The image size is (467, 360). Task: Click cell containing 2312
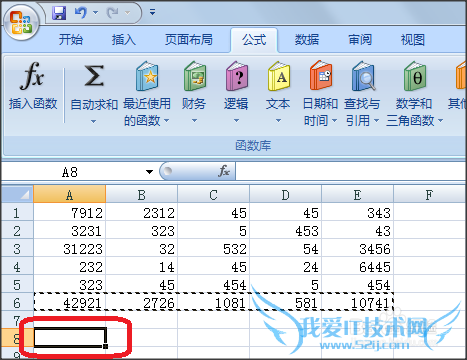[x=141, y=213]
